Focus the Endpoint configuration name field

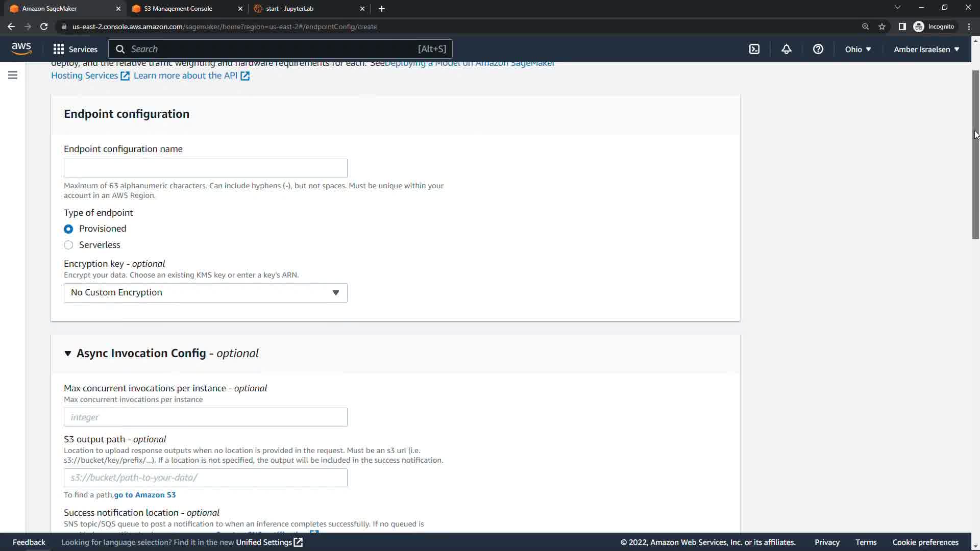205,168
